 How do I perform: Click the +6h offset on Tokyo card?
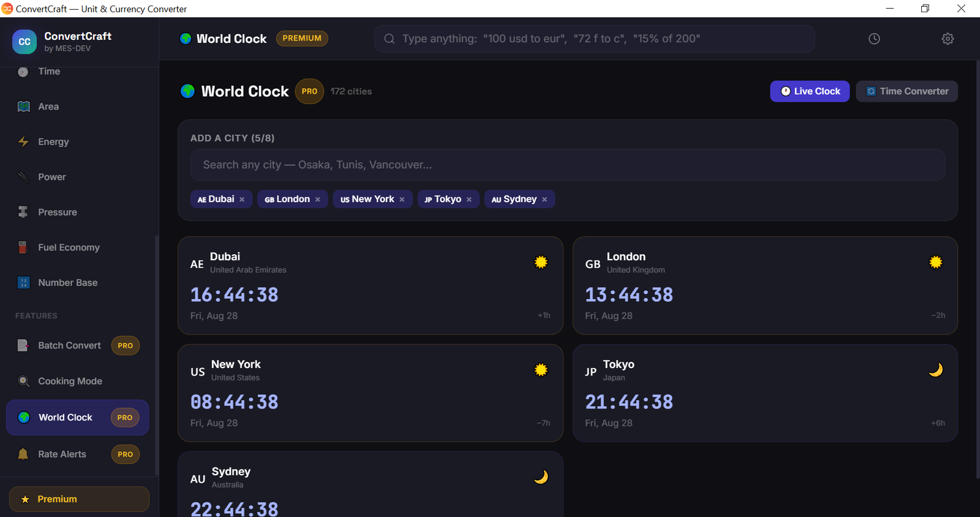[x=938, y=423]
